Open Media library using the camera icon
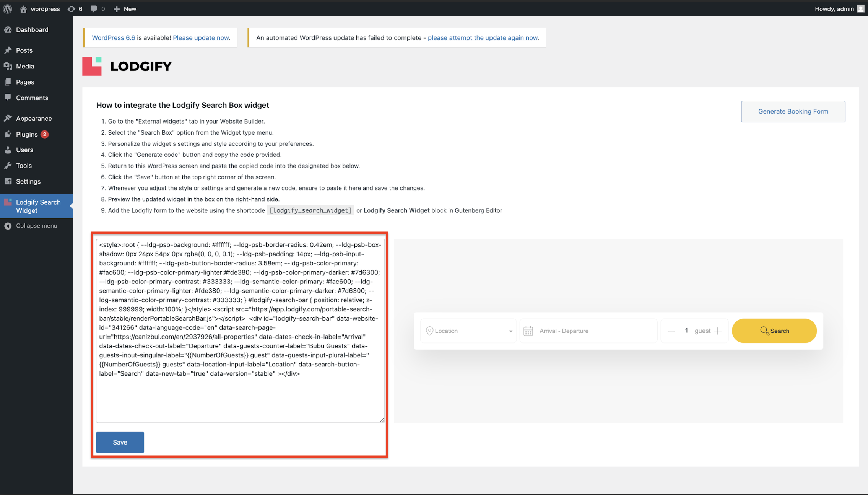The height and width of the screenshot is (495, 868). (8, 66)
